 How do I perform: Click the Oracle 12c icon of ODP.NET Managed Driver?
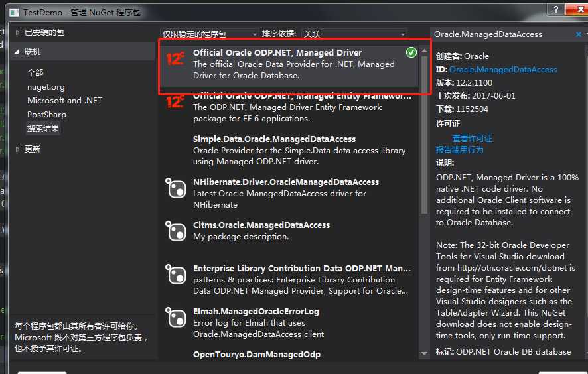click(175, 58)
